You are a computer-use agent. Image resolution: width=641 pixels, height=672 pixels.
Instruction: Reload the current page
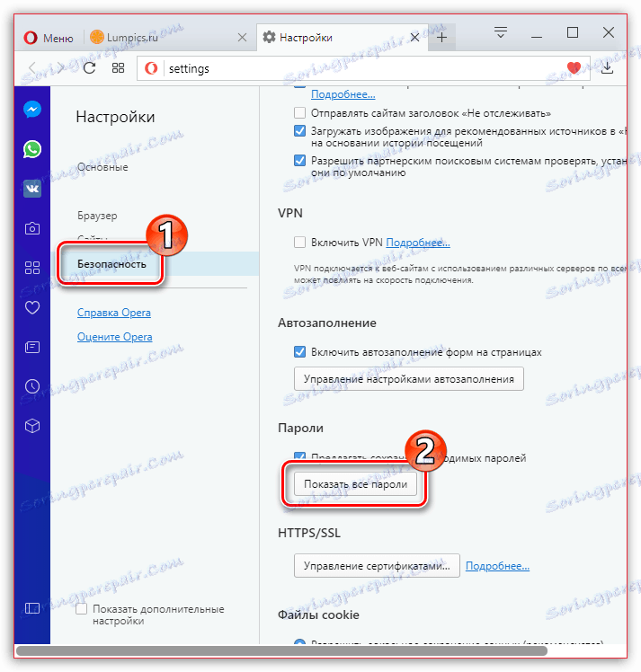(x=89, y=68)
